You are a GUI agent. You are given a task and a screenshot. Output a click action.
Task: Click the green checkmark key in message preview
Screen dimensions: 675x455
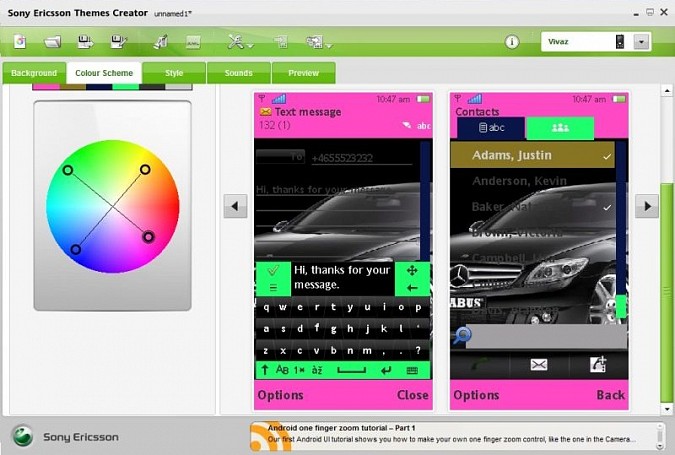(273, 271)
